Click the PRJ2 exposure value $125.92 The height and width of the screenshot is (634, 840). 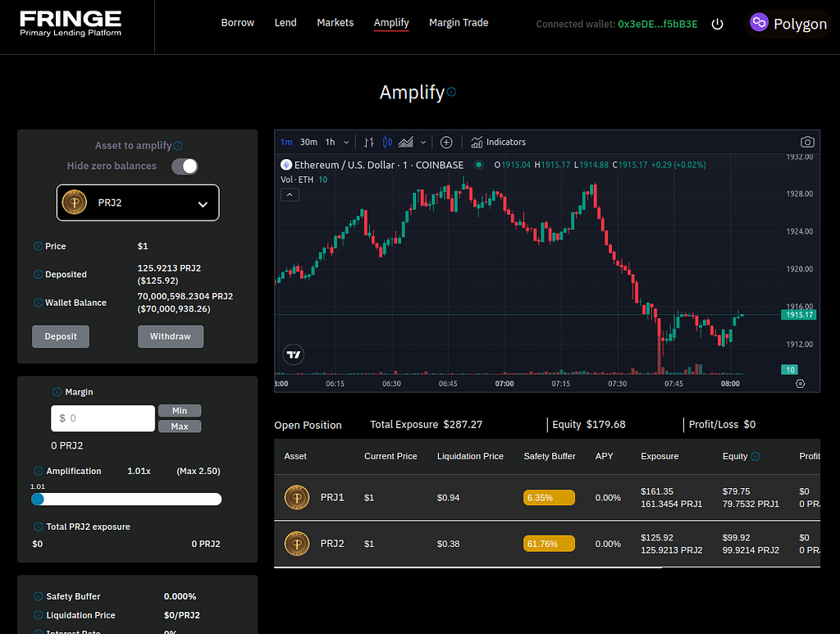pos(657,537)
